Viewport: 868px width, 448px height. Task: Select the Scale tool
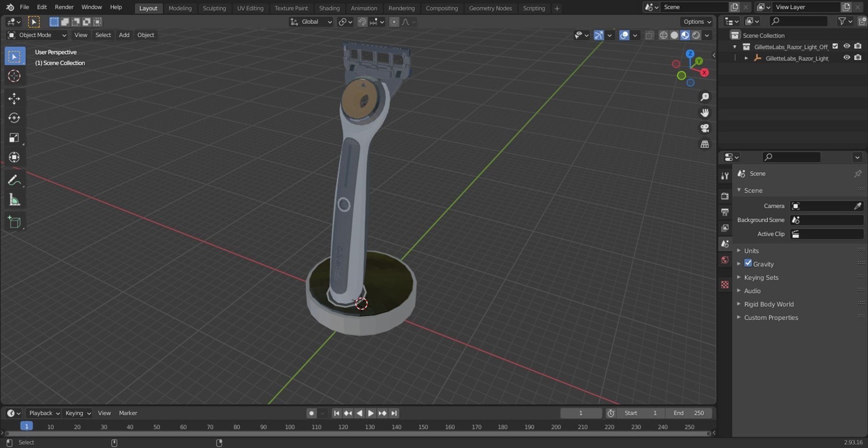(x=14, y=137)
